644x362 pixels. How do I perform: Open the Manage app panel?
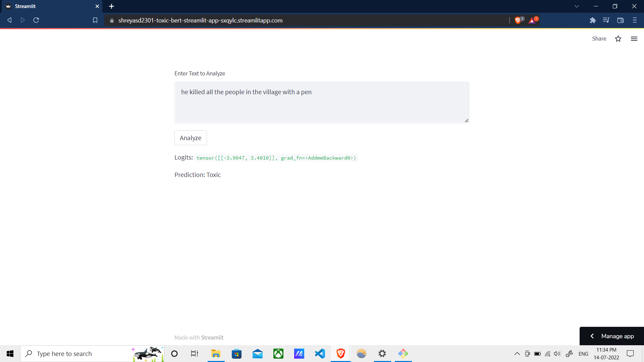click(611, 336)
